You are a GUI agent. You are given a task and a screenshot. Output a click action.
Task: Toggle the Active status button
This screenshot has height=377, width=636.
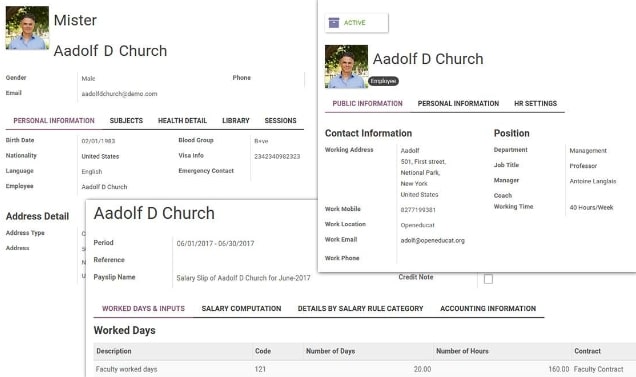[x=357, y=23]
